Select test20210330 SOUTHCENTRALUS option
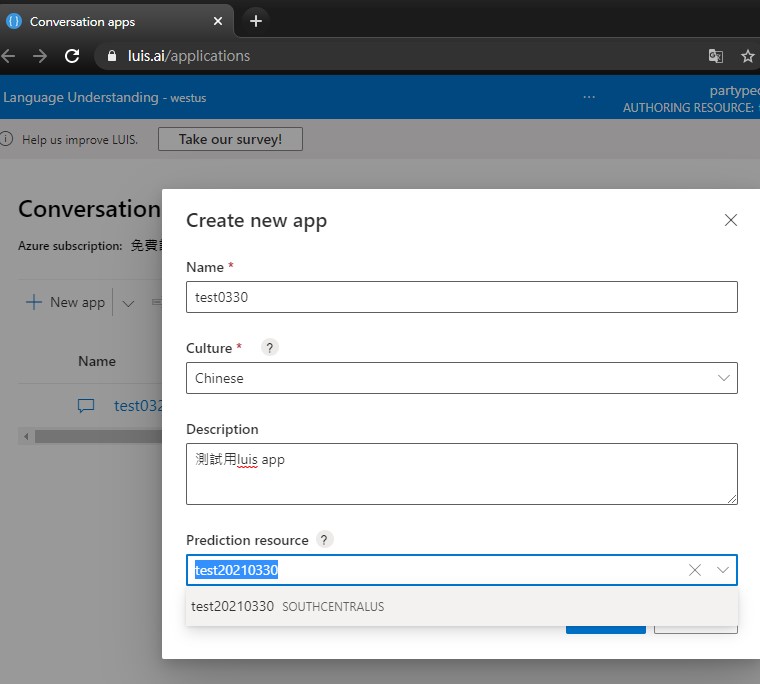 [461, 606]
